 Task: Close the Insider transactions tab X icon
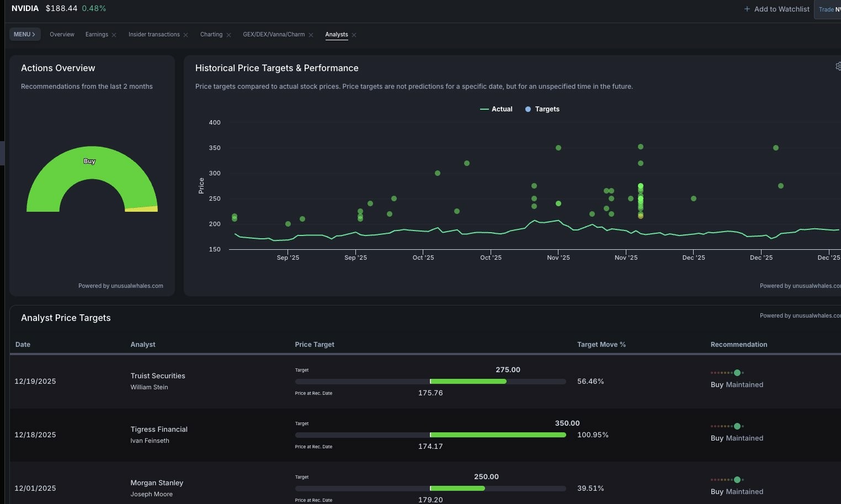(185, 35)
